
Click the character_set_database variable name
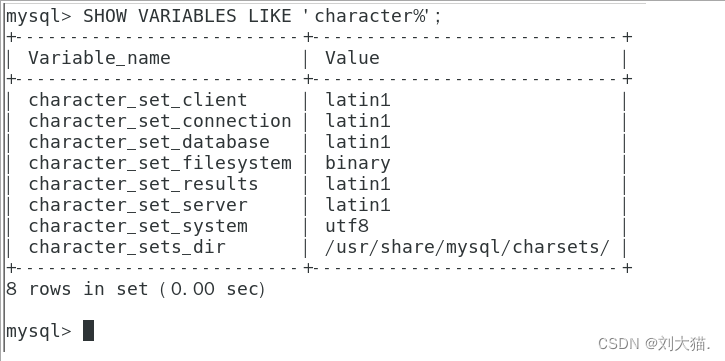pyautogui.click(x=149, y=142)
